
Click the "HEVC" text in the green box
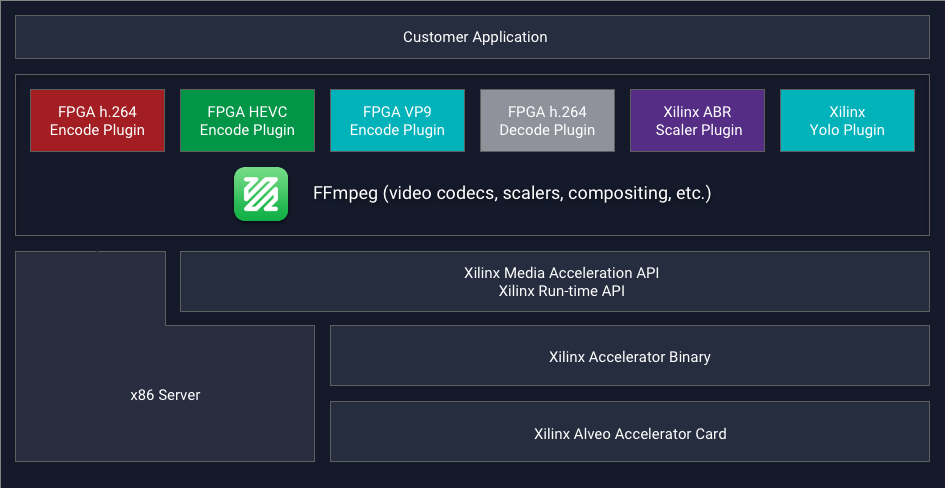coord(268,112)
